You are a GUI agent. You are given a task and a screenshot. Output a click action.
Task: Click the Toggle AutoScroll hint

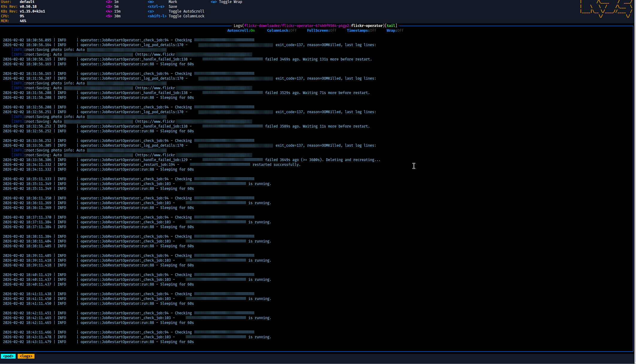[x=186, y=11]
